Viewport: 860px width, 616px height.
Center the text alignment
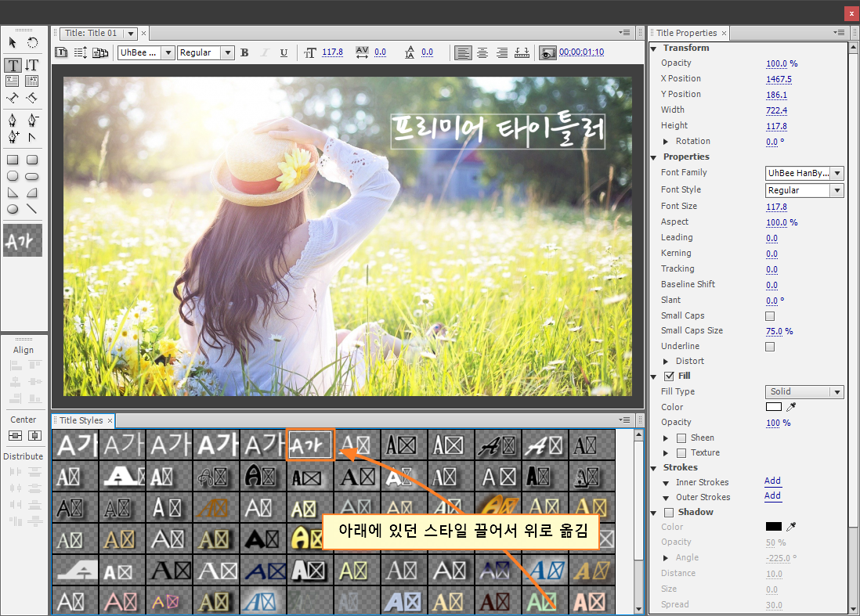(482, 52)
